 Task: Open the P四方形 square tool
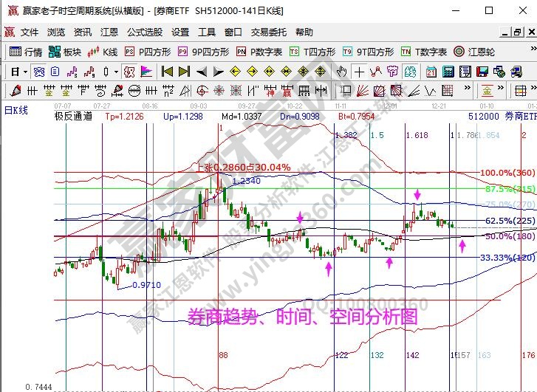(148, 52)
